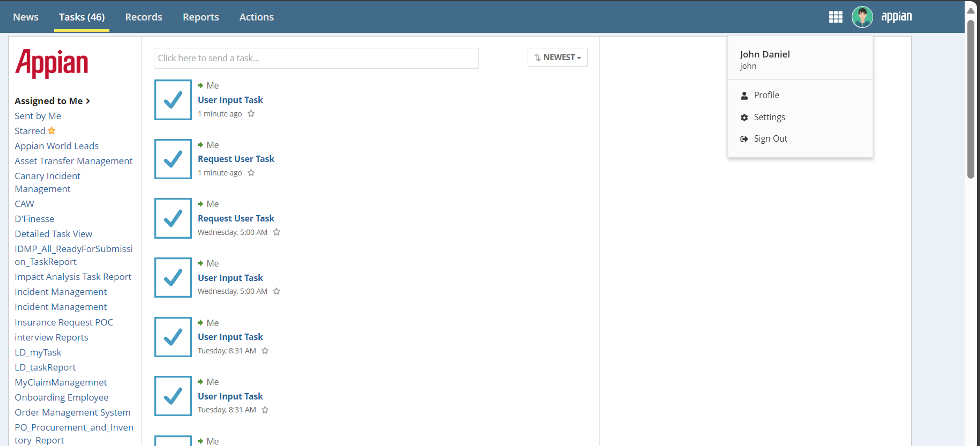Open the LD_taskReport link

(45, 367)
